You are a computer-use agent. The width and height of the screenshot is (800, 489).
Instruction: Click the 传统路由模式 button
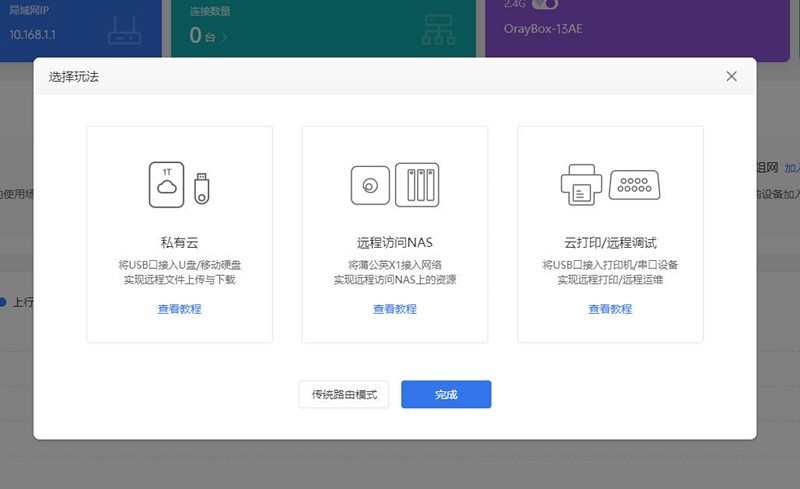point(344,394)
